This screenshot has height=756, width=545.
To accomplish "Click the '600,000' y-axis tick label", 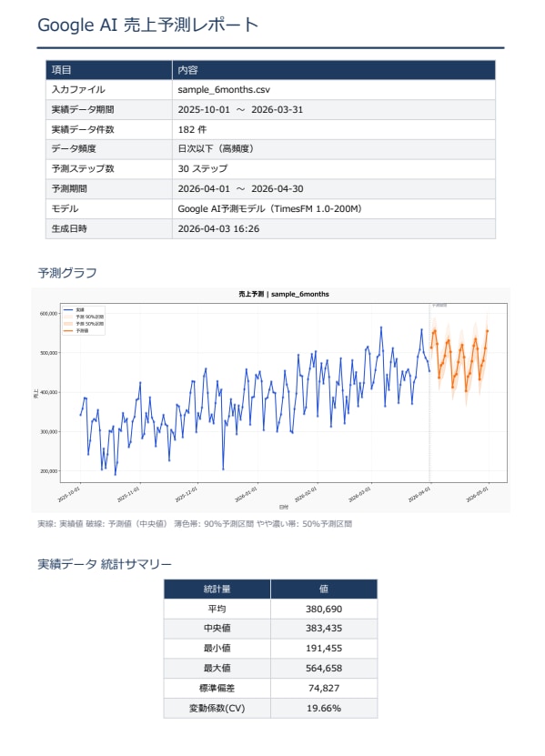I will [49, 314].
